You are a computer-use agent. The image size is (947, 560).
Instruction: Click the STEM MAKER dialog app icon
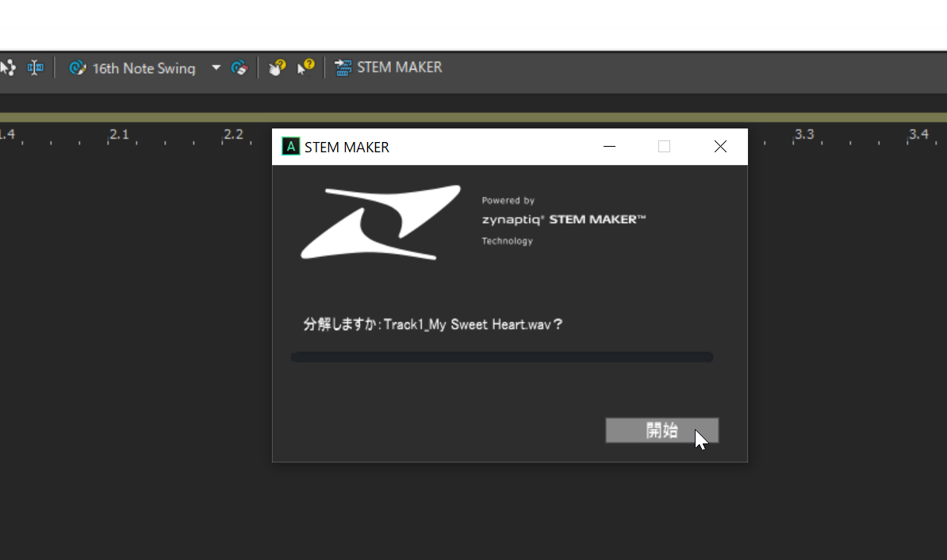(x=290, y=147)
